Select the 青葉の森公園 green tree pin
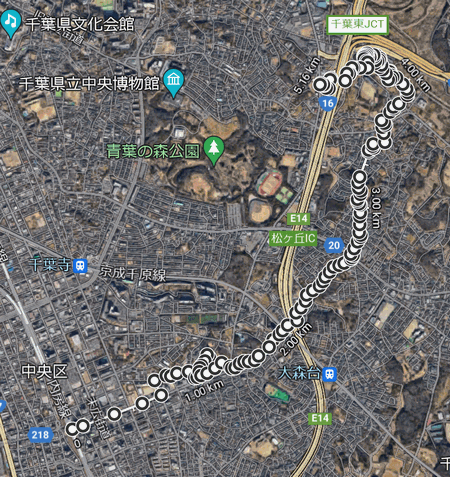The image size is (450, 477). [214, 150]
